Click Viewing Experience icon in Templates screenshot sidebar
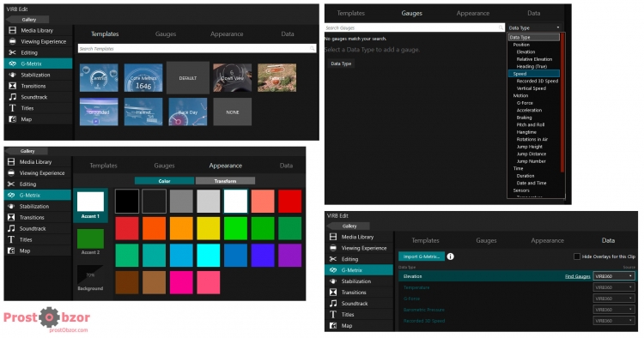 pos(13,41)
